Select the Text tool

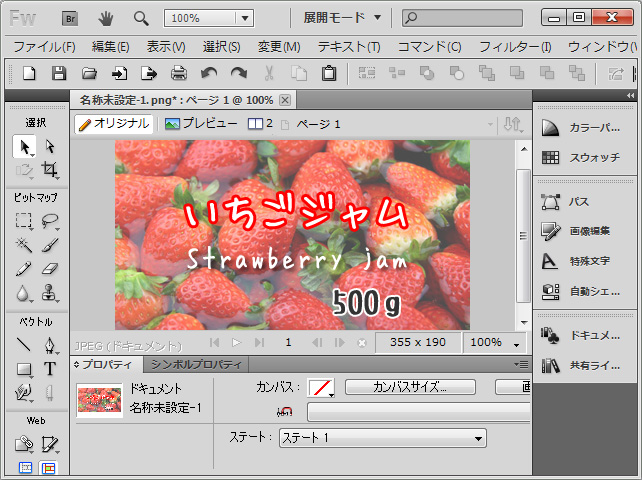[x=50, y=369]
